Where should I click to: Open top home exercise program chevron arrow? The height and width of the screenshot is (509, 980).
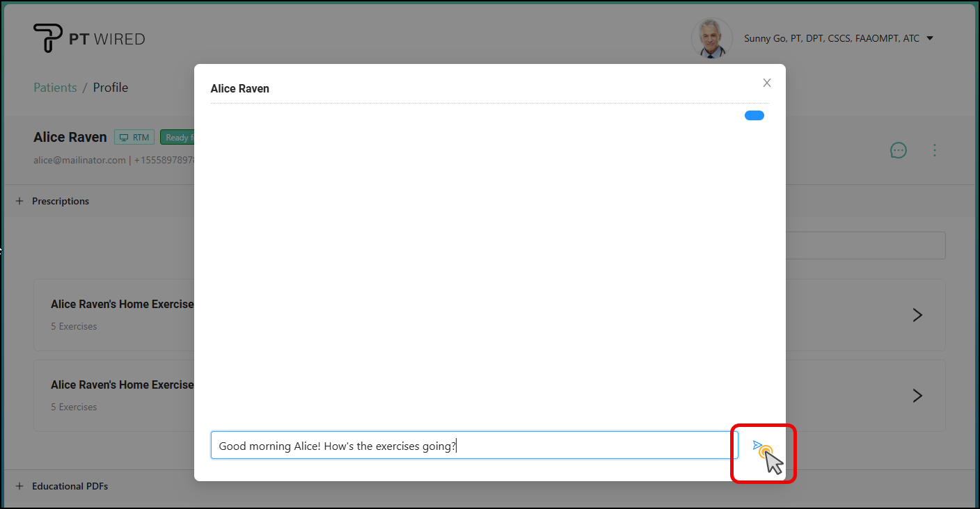[x=917, y=315]
